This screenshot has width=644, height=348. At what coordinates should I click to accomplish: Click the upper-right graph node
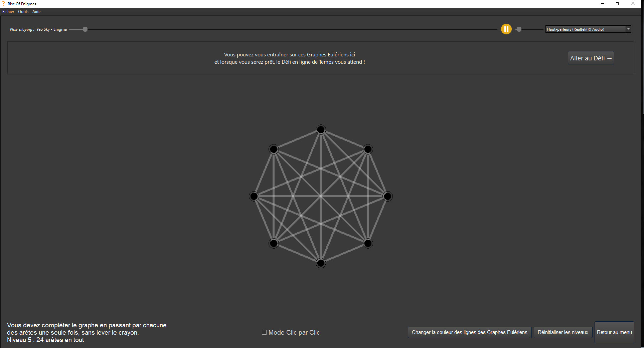[367, 149]
